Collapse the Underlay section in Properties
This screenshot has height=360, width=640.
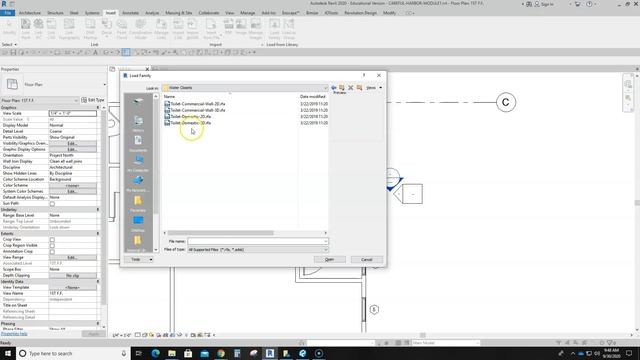98,209
